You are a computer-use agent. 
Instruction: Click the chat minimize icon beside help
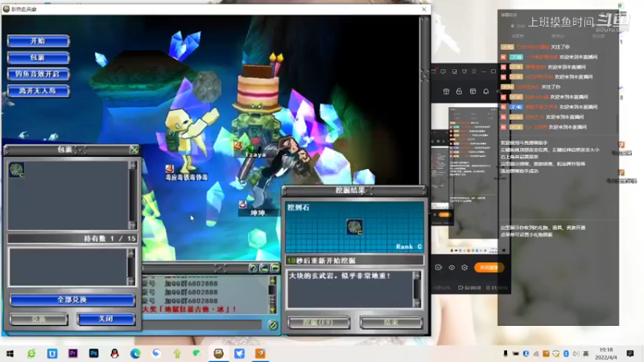point(264,269)
